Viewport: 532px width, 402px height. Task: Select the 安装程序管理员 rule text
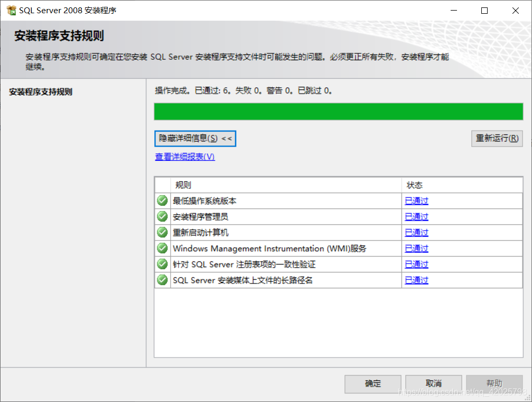tap(201, 217)
